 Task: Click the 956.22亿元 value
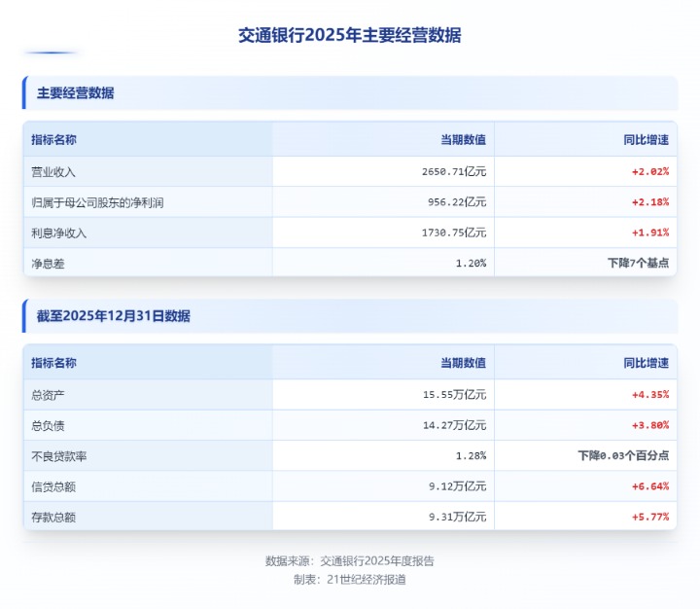[x=453, y=202]
